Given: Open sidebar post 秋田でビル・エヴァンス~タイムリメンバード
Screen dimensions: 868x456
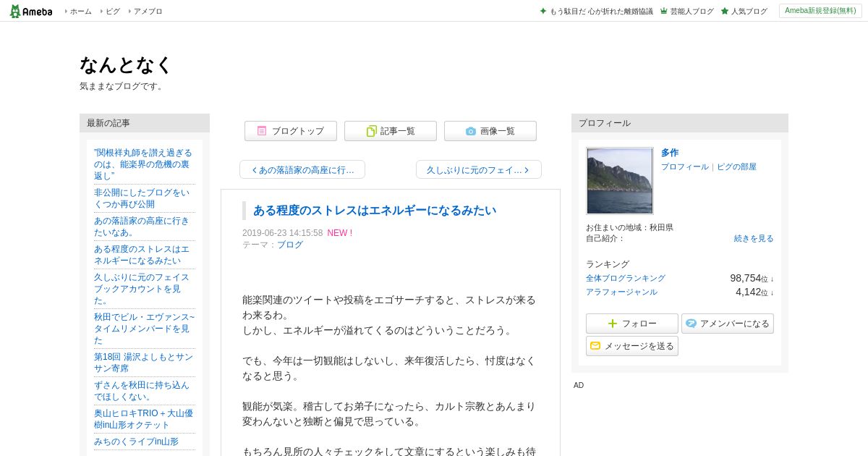Looking at the screenshot, I should [x=145, y=329].
